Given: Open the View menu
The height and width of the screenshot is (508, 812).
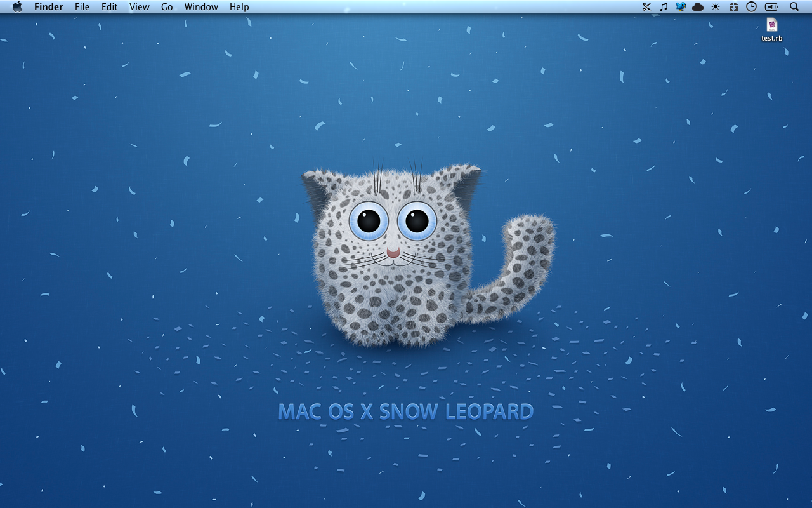Looking at the screenshot, I should point(140,7).
